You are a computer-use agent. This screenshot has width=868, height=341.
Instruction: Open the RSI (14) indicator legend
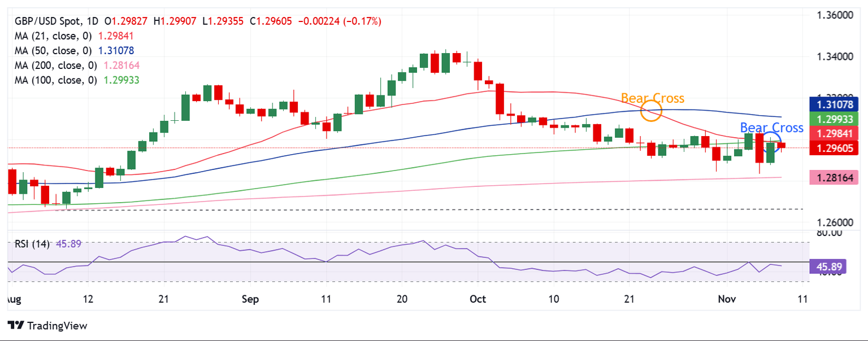pyautogui.click(x=32, y=244)
